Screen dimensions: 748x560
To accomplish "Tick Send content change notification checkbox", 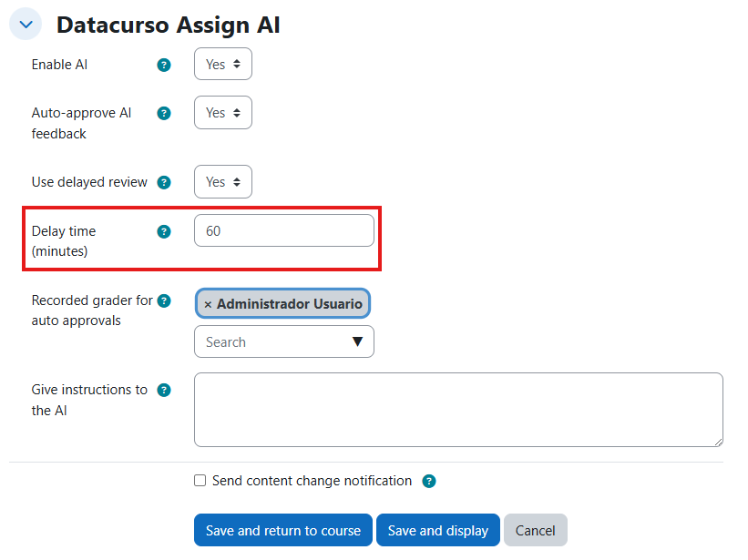I will [x=200, y=481].
